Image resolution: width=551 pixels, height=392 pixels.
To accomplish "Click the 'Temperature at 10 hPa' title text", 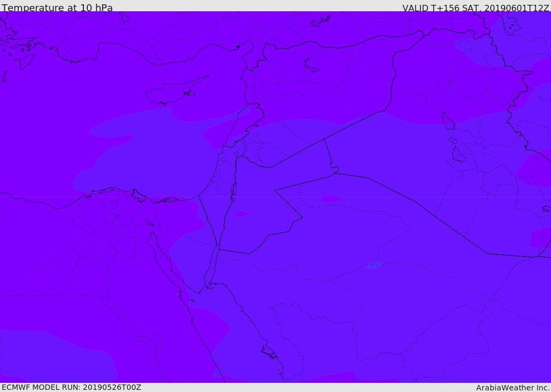I will pyautogui.click(x=57, y=8).
